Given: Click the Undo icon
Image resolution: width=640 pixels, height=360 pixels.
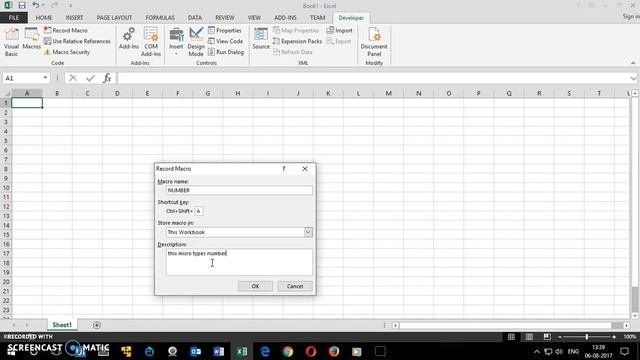Looking at the screenshot, I should (36, 5).
